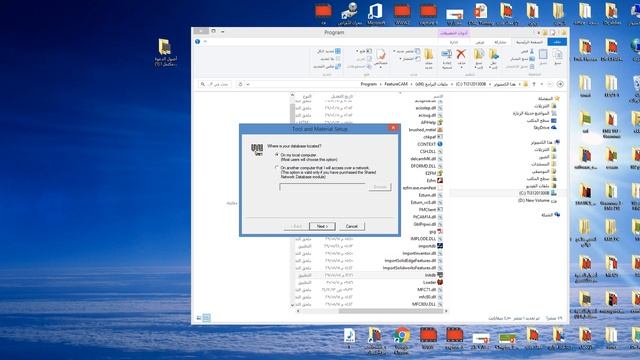Screen dimensions: 640x360
Task: Open the Microsoft desktop shortcut at the top
Action: 376,13
